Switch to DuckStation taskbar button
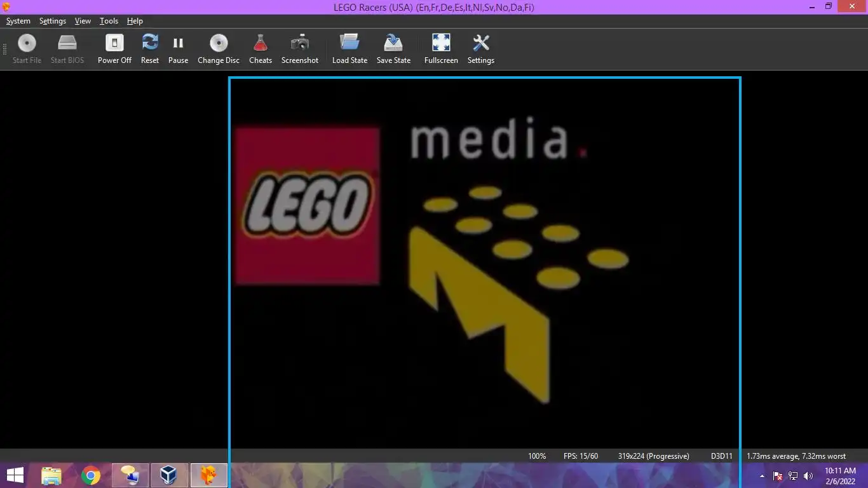The image size is (868, 488). [208, 475]
